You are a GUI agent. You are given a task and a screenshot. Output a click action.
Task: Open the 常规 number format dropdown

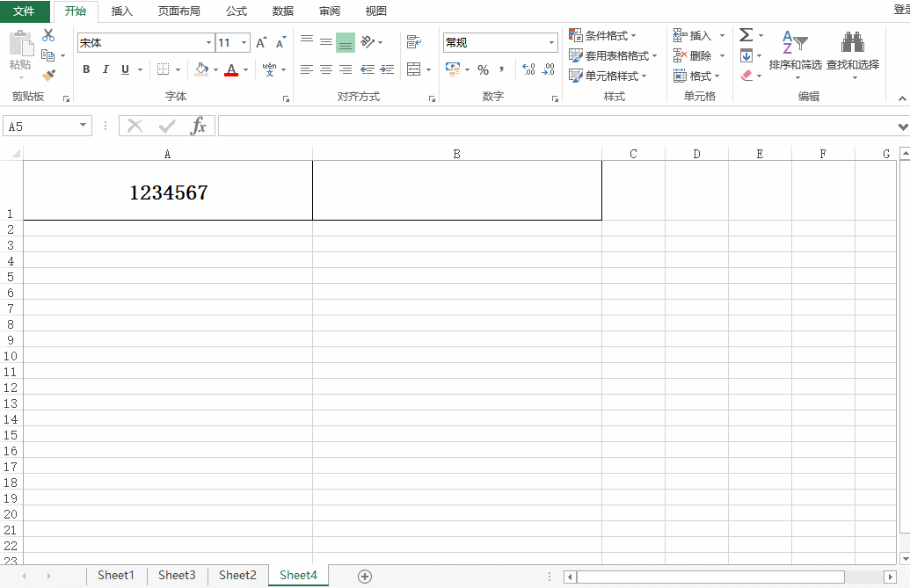pyautogui.click(x=553, y=41)
